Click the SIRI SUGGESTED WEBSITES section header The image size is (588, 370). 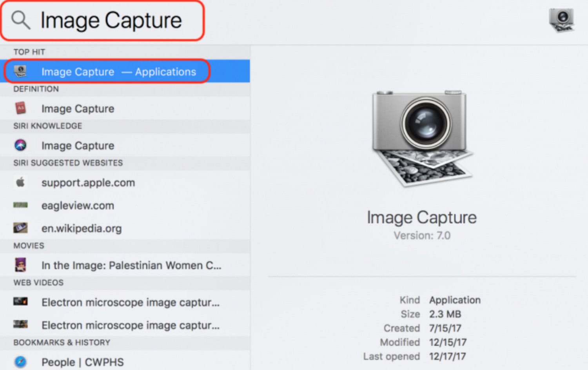68,163
